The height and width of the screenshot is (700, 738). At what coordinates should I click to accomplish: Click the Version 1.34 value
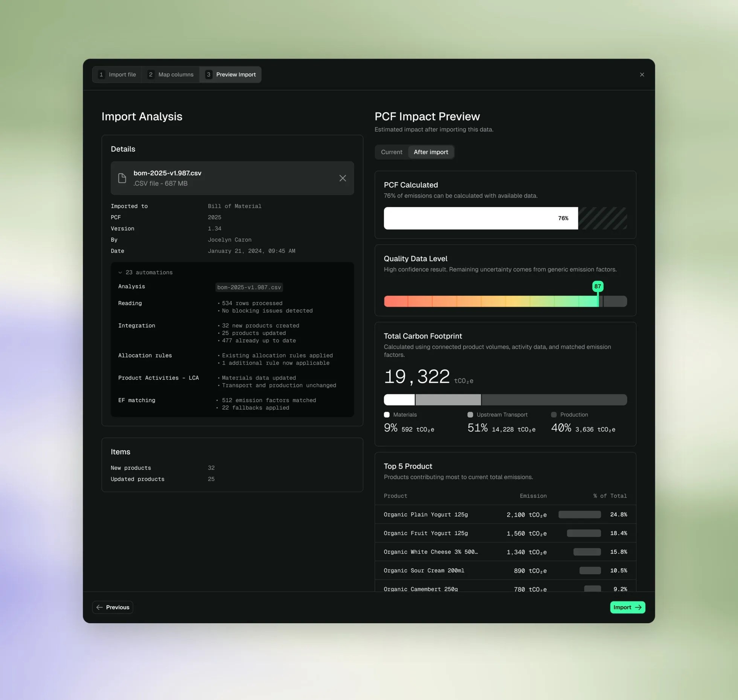(215, 228)
